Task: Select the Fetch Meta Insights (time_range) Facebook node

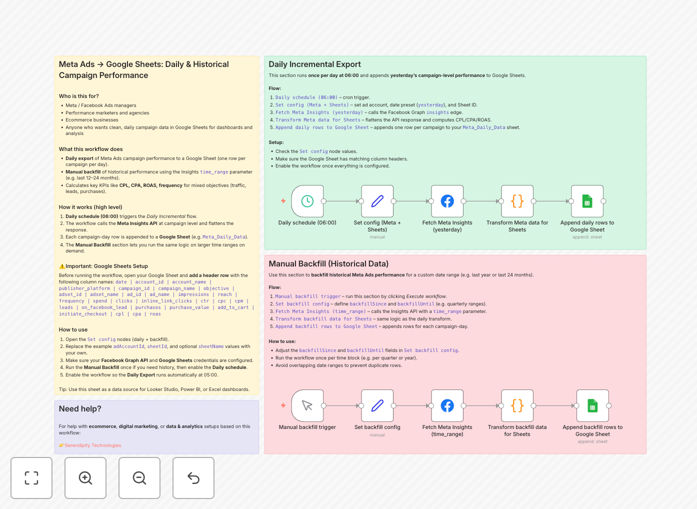Action: [x=447, y=405]
